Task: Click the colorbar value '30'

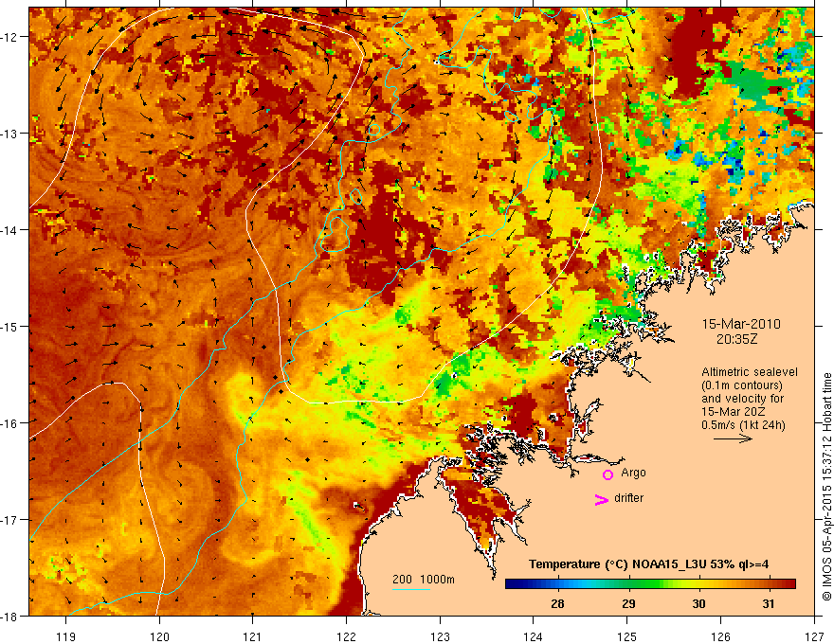Action: pyautogui.click(x=698, y=603)
